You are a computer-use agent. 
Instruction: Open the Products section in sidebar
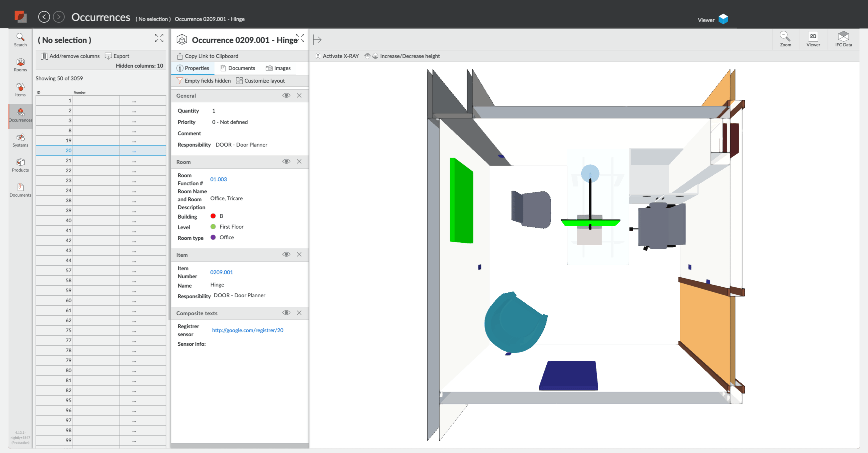pos(20,165)
